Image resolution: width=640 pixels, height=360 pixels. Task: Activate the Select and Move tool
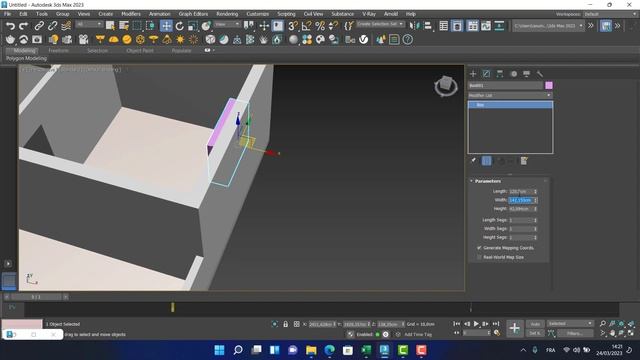pyautogui.click(x=166, y=26)
